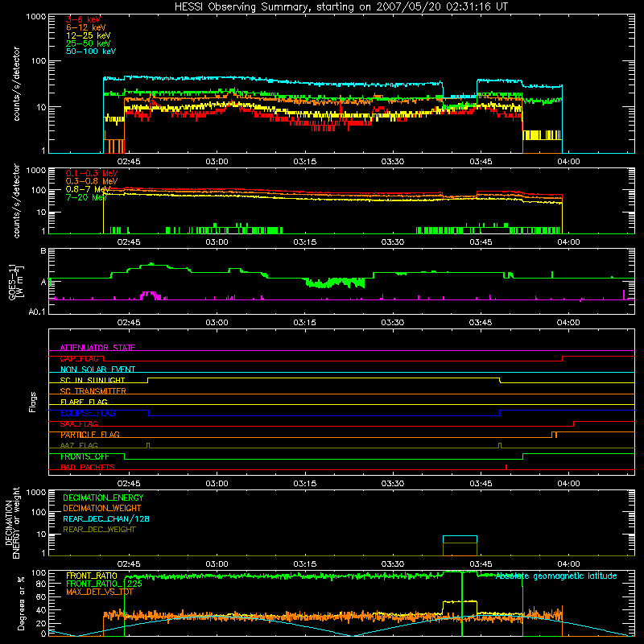This screenshot has height=644, width=644.
Task: Click the 03:00 tick under the MeV panel
Action: (217, 242)
